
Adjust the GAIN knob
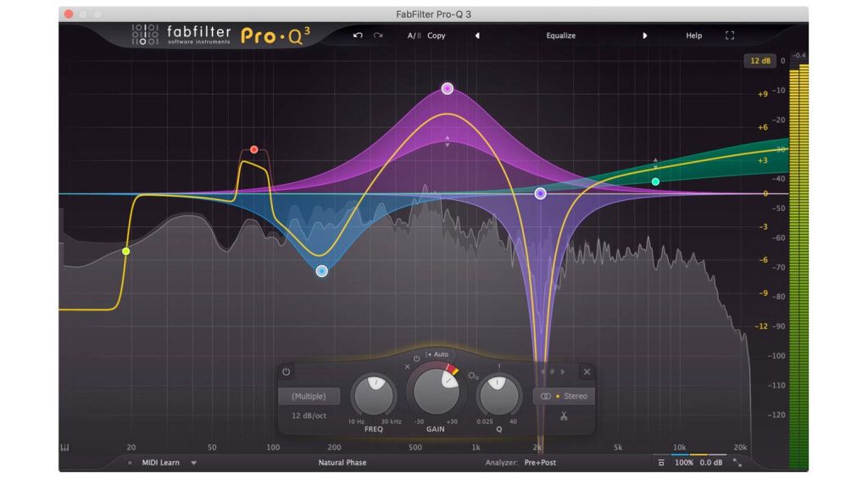point(436,391)
